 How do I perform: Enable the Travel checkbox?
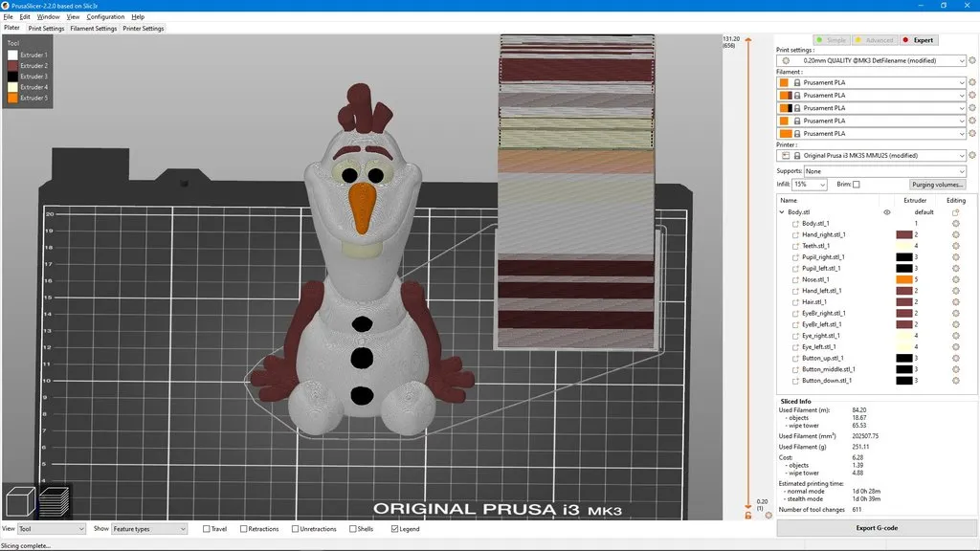point(207,529)
